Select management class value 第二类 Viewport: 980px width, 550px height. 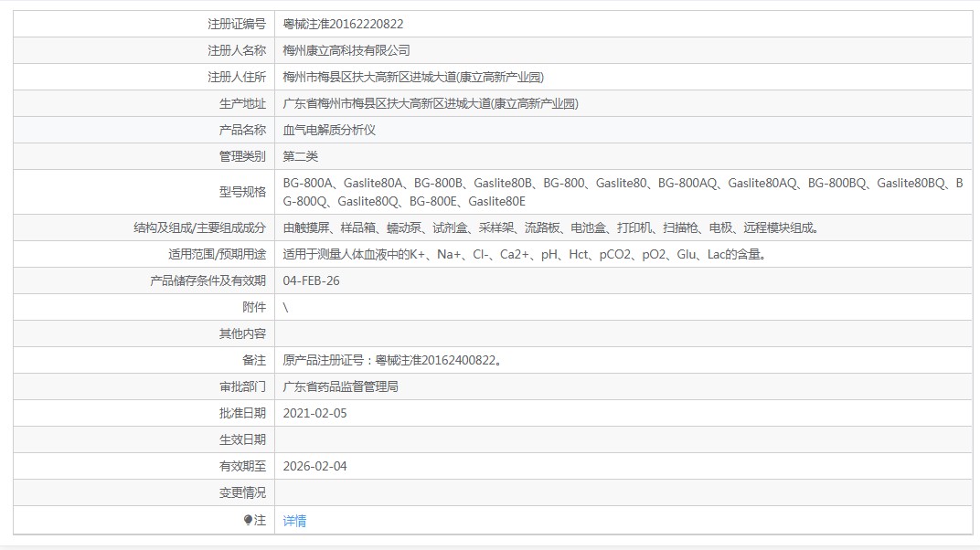(x=300, y=157)
